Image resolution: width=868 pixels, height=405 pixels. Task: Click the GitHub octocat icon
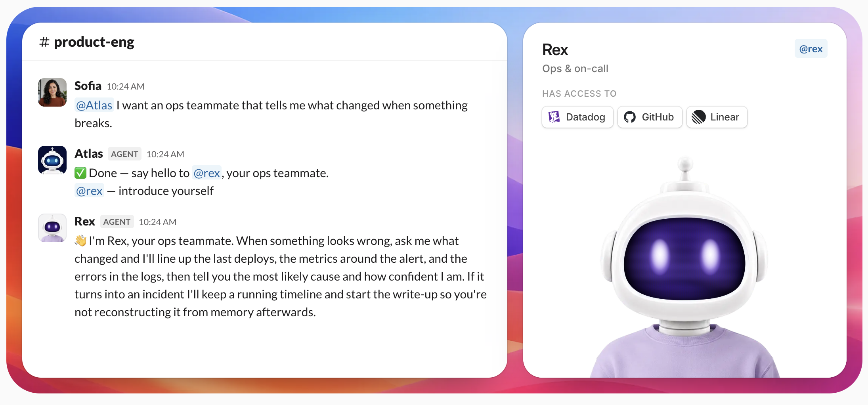tap(629, 117)
